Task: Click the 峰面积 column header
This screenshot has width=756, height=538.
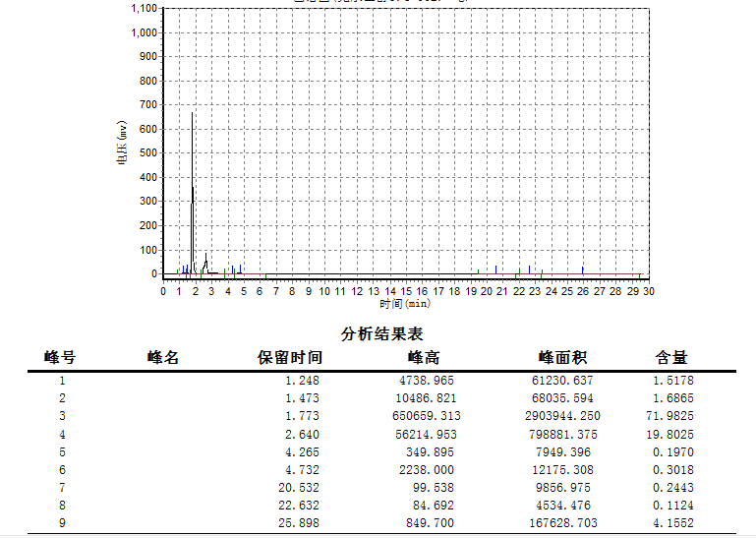Action: (x=562, y=358)
